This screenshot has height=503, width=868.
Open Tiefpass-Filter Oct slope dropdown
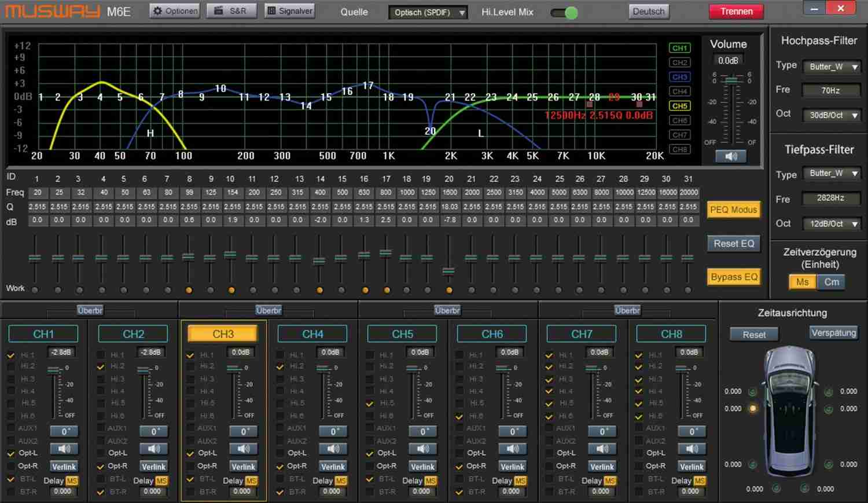(832, 223)
